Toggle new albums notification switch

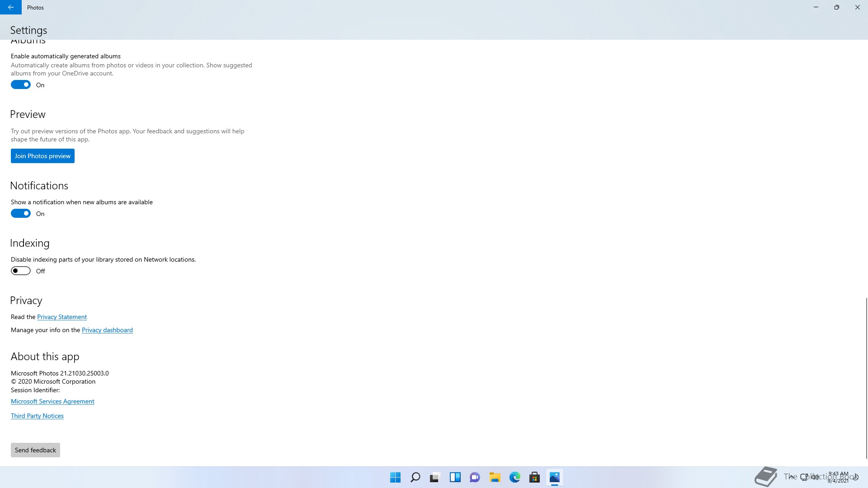tap(21, 214)
